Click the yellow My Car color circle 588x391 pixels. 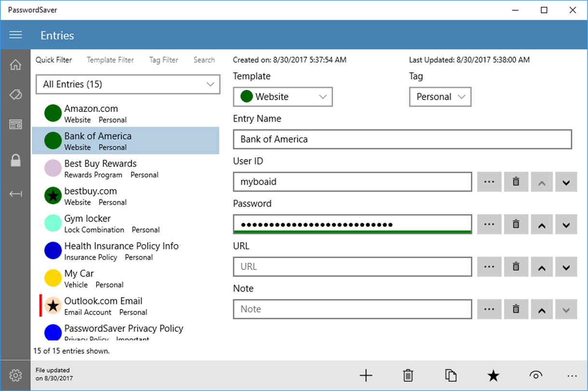(x=53, y=278)
